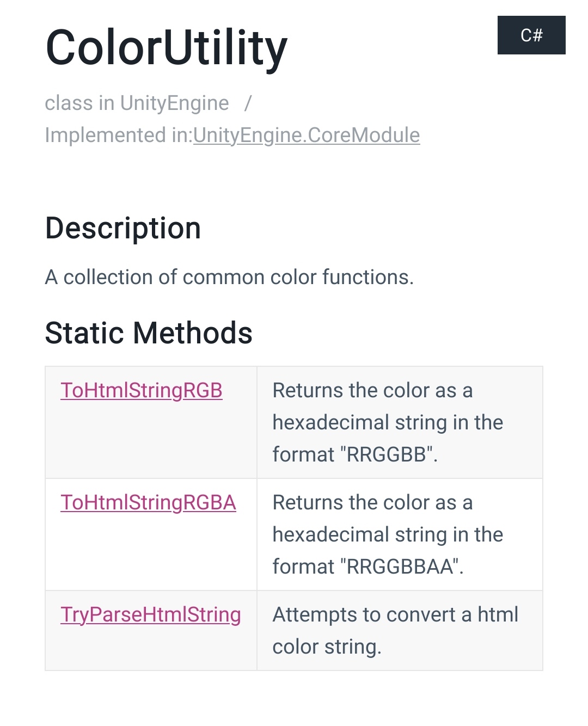Screen dimensions: 588x726
Task: Click the C# language button
Action: [531, 35]
